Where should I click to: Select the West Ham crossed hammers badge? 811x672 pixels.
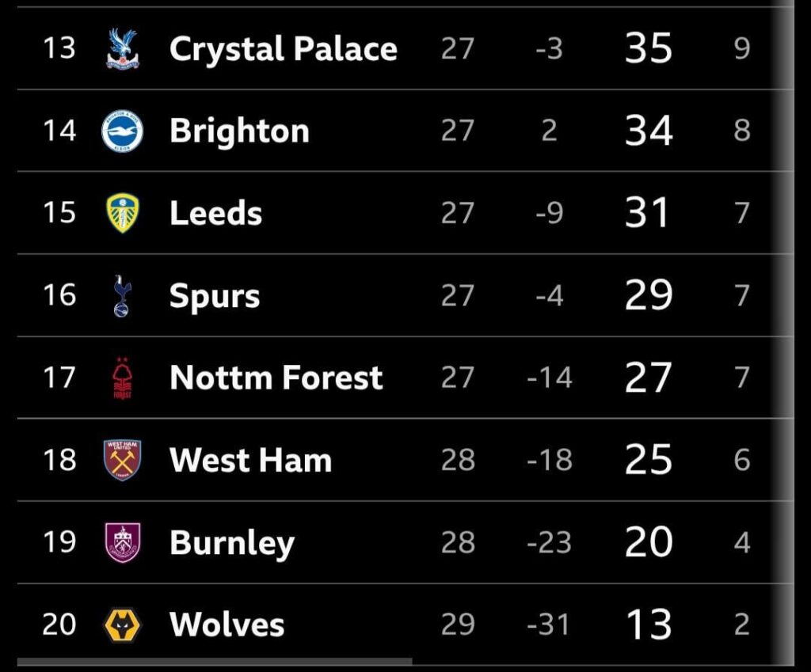[121, 460]
